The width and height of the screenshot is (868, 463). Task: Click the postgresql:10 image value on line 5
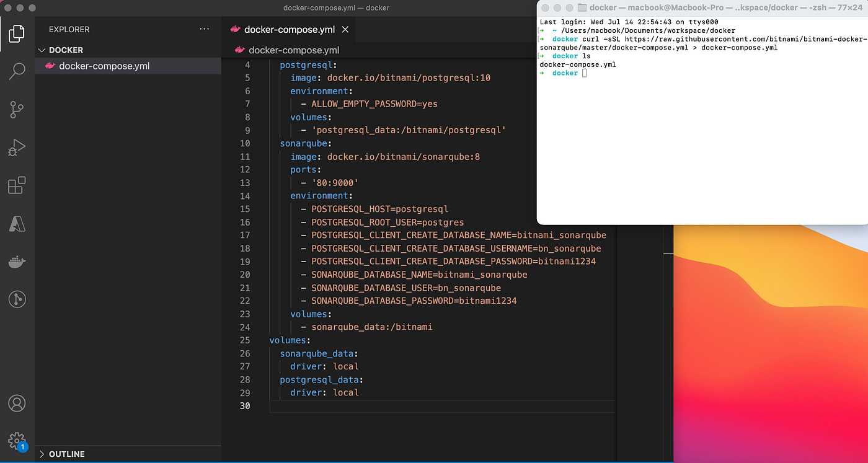point(409,78)
